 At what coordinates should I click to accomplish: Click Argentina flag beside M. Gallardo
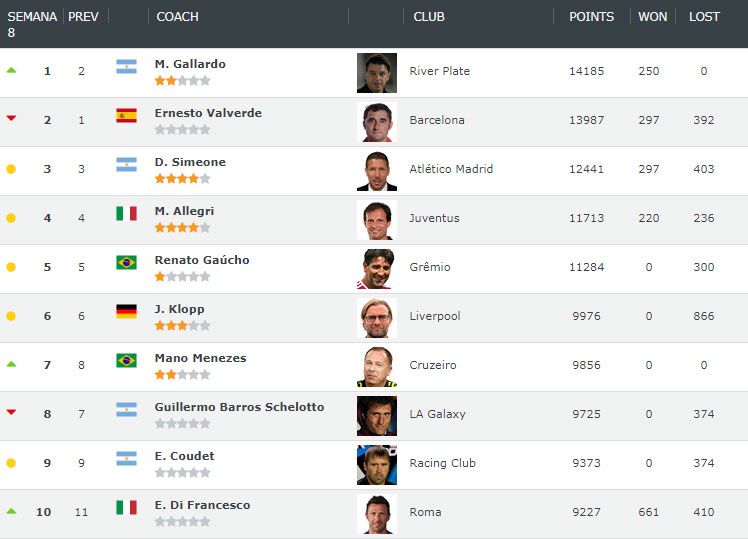coord(126,67)
